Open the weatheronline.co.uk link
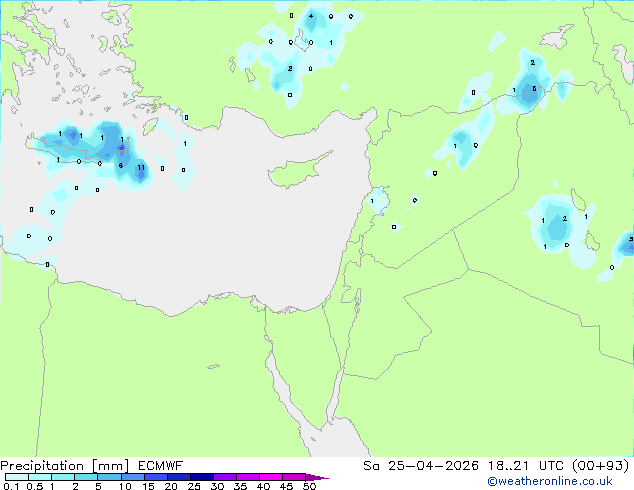The image size is (634, 490). point(550,481)
